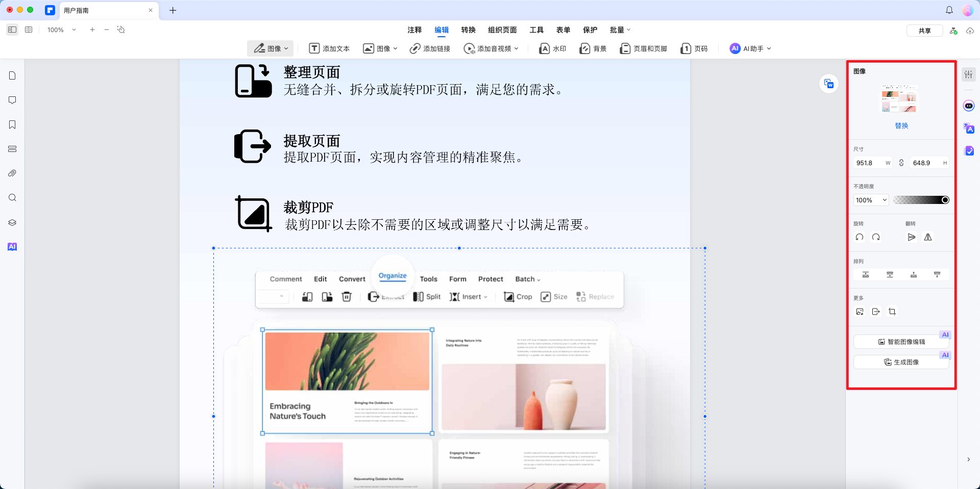Rotate the image counterclockwise

pyautogui.click(x=859, y=237)
